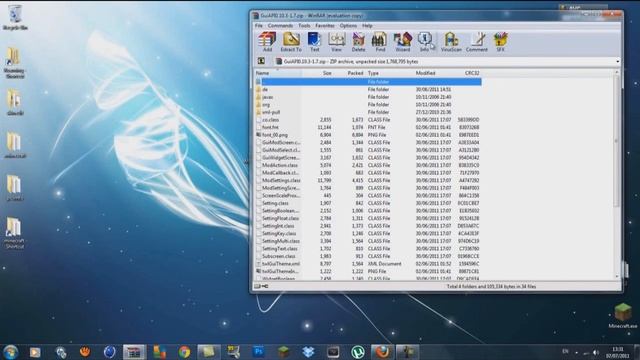Viewport: 640px width, 360px height.
Task: Click the file list vertical scrollbar thumb
Action: click(616, 141)
